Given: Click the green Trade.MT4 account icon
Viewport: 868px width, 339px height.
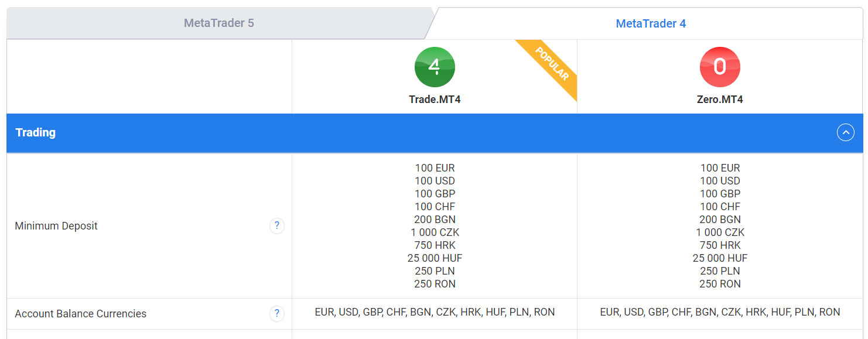Looking at the screenshot, I should [435, 67].
